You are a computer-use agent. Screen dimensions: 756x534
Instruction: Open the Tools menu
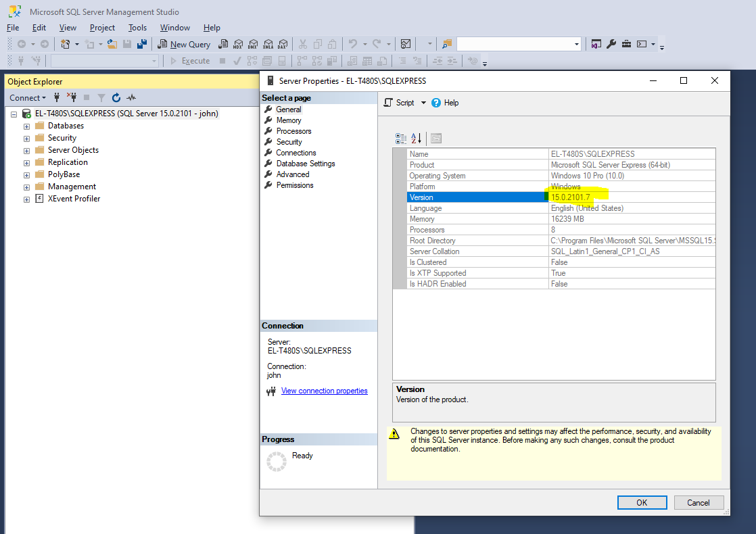tap(137, 28)
